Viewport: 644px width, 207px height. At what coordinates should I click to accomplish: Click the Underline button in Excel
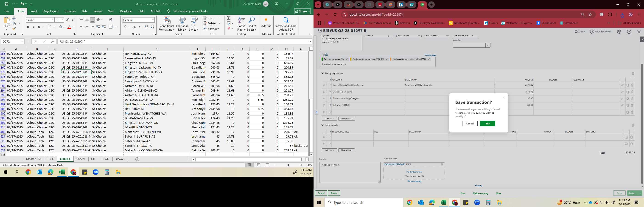(39, 27)
